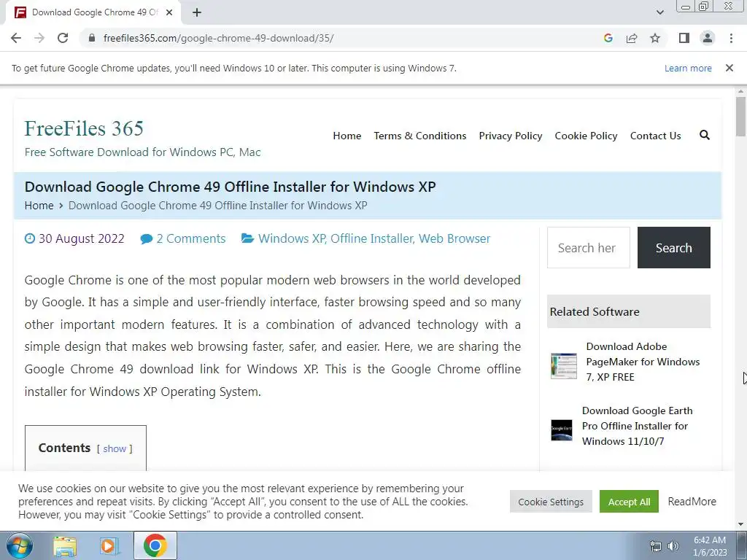This screenshot has width=747, height=560.
Task: Focus the sidebar search input field
Action: tap(589, 248)
